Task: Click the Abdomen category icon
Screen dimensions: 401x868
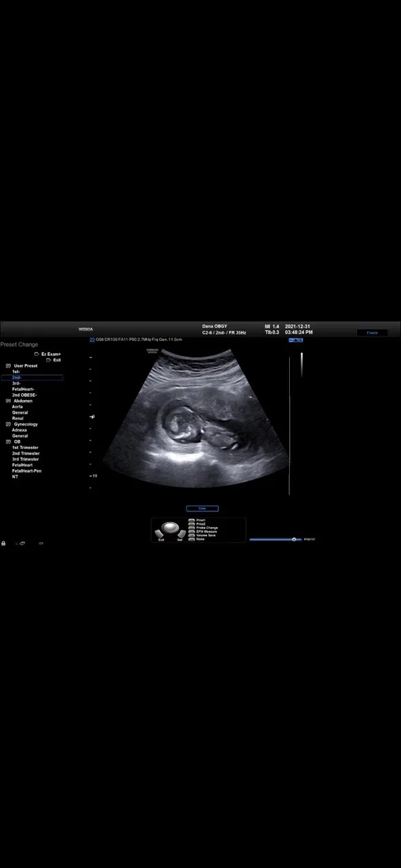Action: tap(8, 401)
